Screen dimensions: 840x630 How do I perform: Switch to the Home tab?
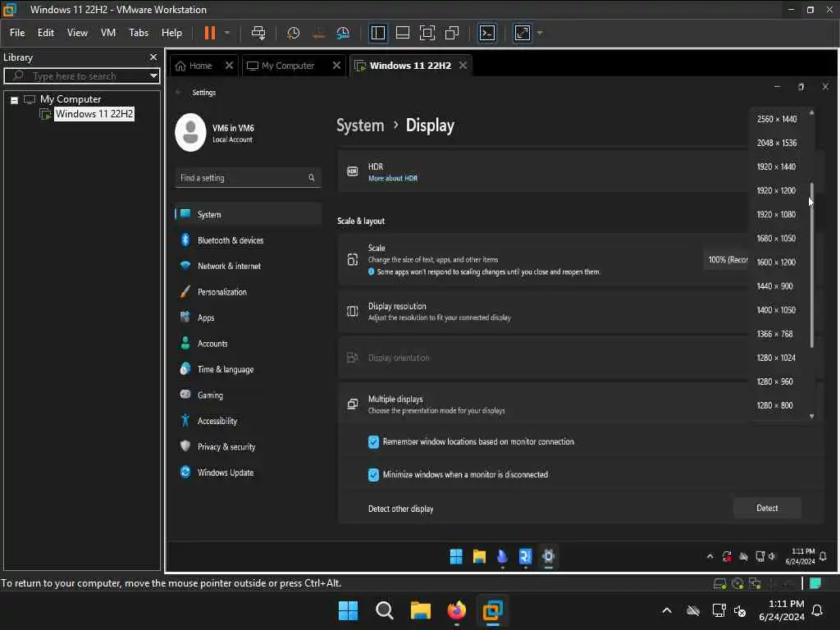coord(194,66)
